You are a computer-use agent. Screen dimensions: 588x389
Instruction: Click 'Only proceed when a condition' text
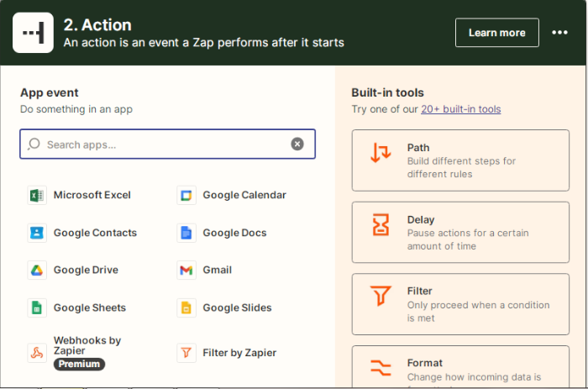[479, 305]
